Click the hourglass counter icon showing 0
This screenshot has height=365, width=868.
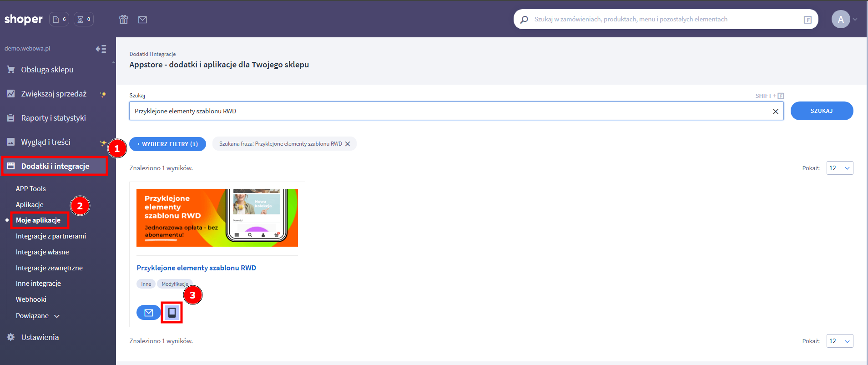click(84, 19)
